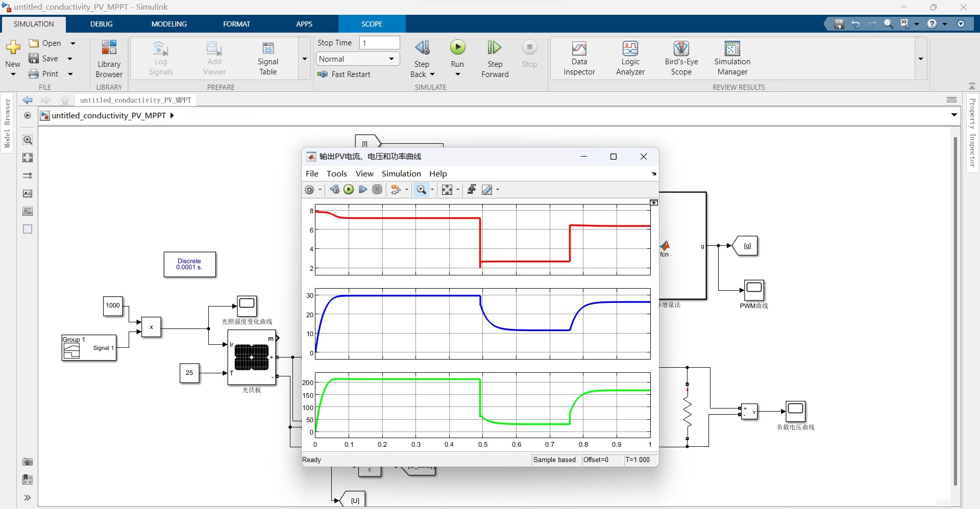Click Screenshot camera icon in palette
This screenshot has height=509, width=980.
click(28, 462)
